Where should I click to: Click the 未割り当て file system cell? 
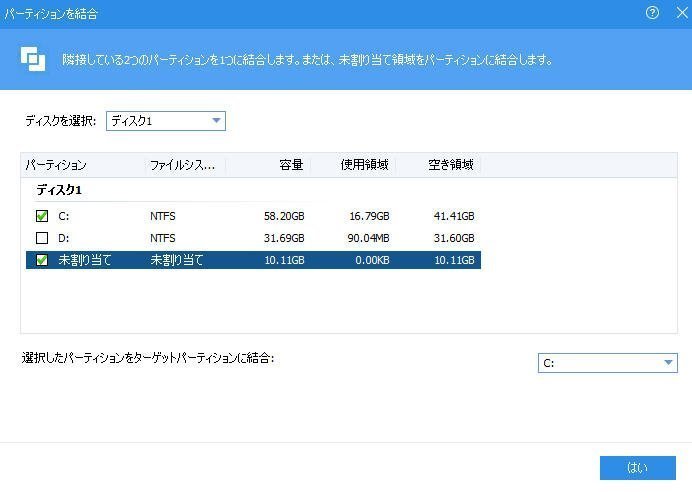point(177,260)
